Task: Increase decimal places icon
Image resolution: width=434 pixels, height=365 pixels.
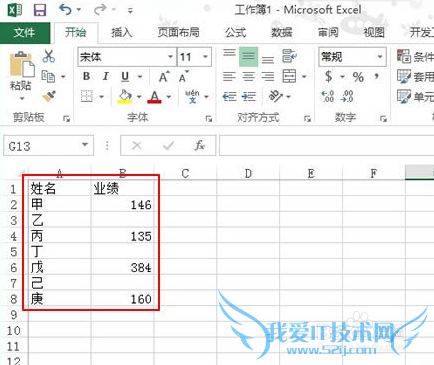Action: click(x=328, y=97)
